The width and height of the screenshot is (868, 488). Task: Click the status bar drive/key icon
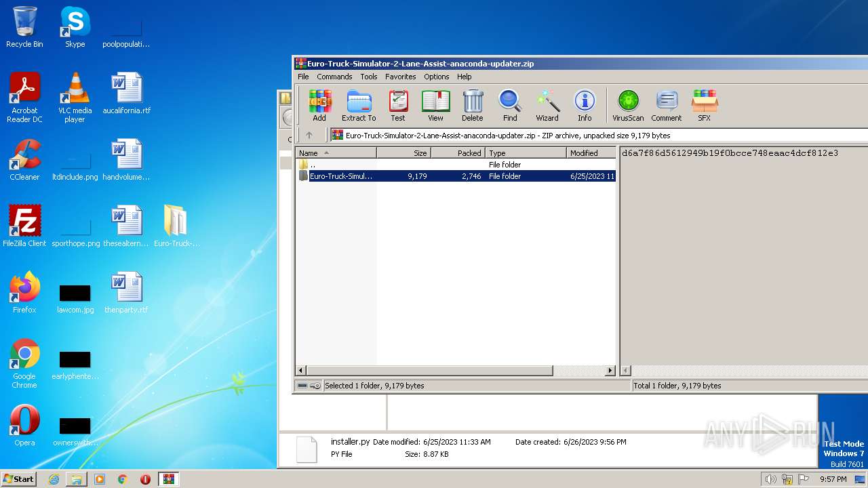[309, 386]
